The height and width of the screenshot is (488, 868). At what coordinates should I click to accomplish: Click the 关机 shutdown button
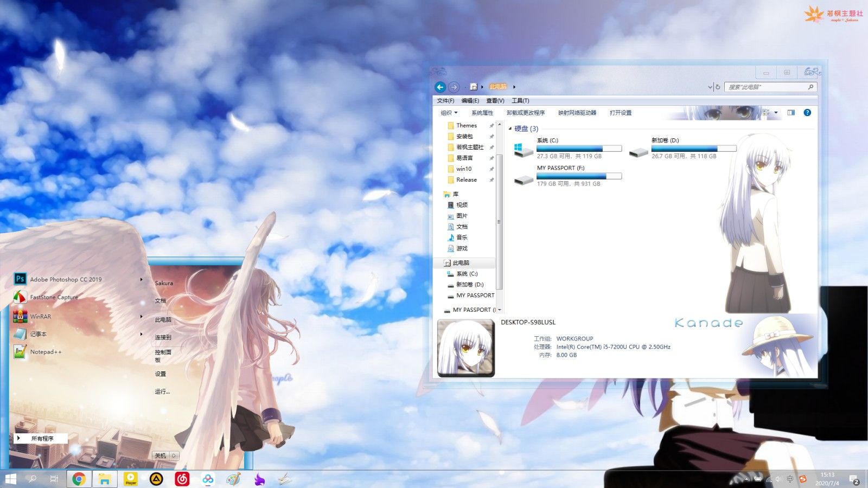[161, 456]
